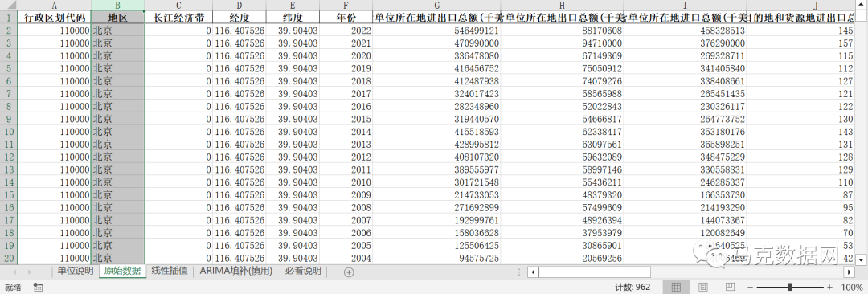Click the macro recording icon in status bar
The width and height of the screenshot is (868, 294).
(x=39, y=287)
